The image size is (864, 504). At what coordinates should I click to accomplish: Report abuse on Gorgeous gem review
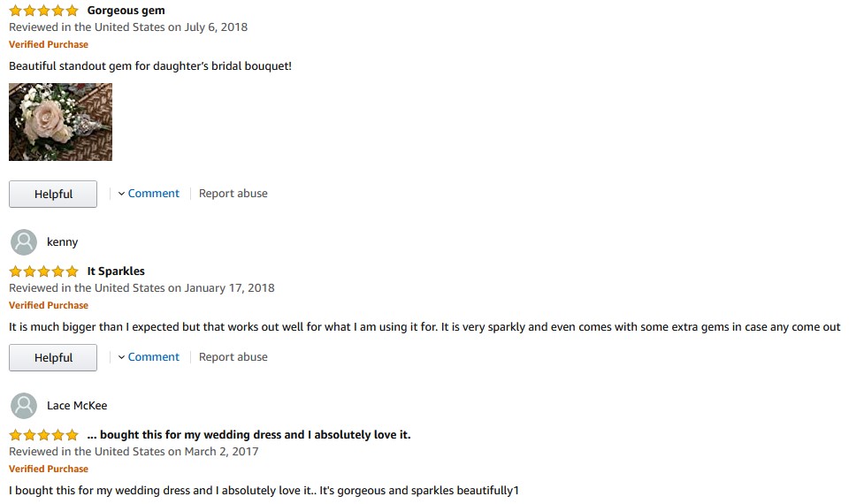click(x=233, y=194)
